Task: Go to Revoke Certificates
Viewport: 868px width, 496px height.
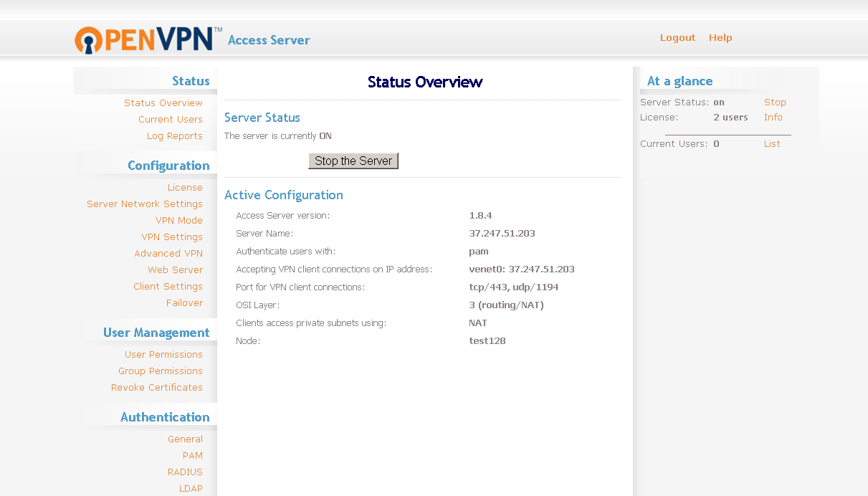Action: [157, 388]
